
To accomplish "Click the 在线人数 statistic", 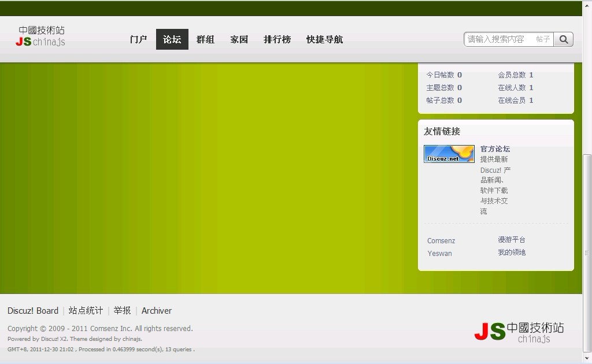I will tap(515, 87).
